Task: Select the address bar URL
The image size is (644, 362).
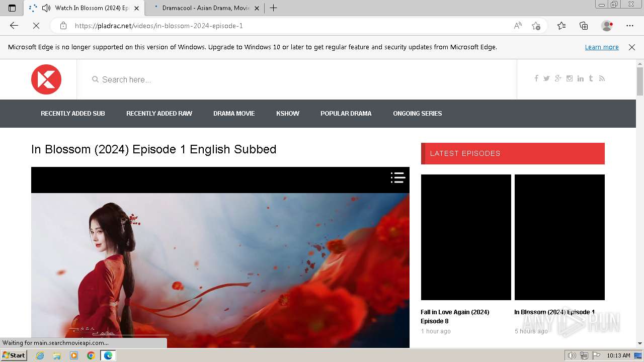Action: (158, 26)
